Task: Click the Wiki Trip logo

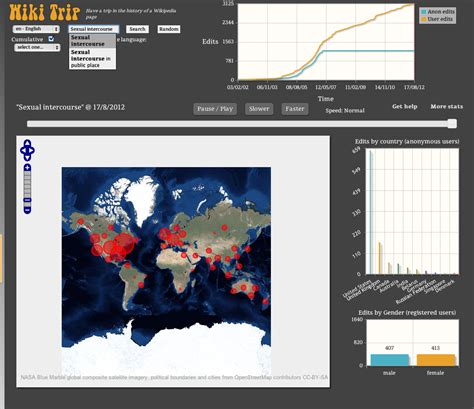Action: 44,12
